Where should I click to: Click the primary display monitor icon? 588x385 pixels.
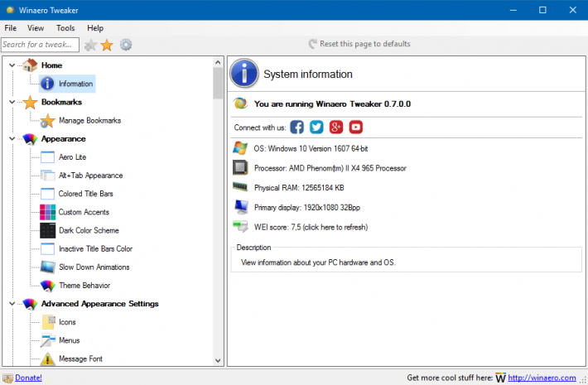pos(240,207)
